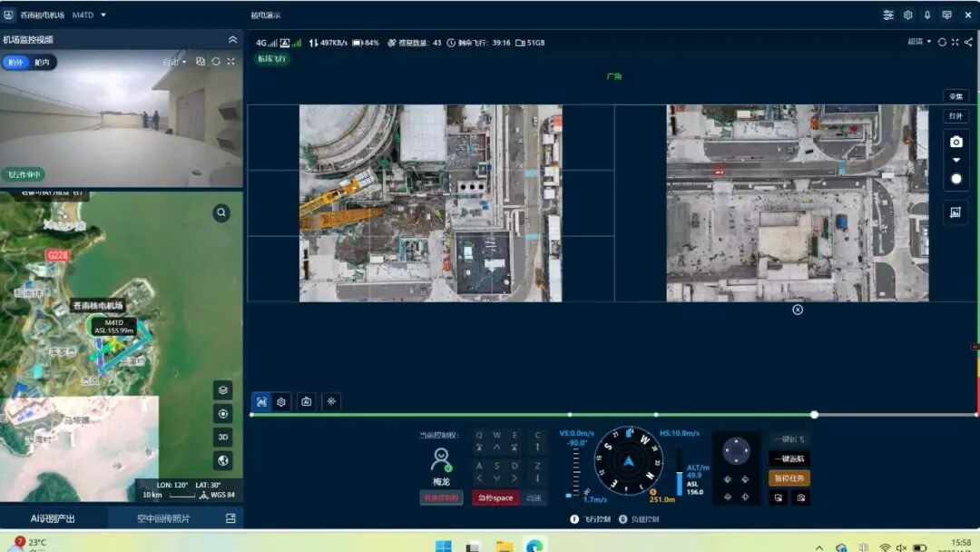Click the share icon in video toolbar
This screenshot has width=980, height=552.
(x=968, y=42)
